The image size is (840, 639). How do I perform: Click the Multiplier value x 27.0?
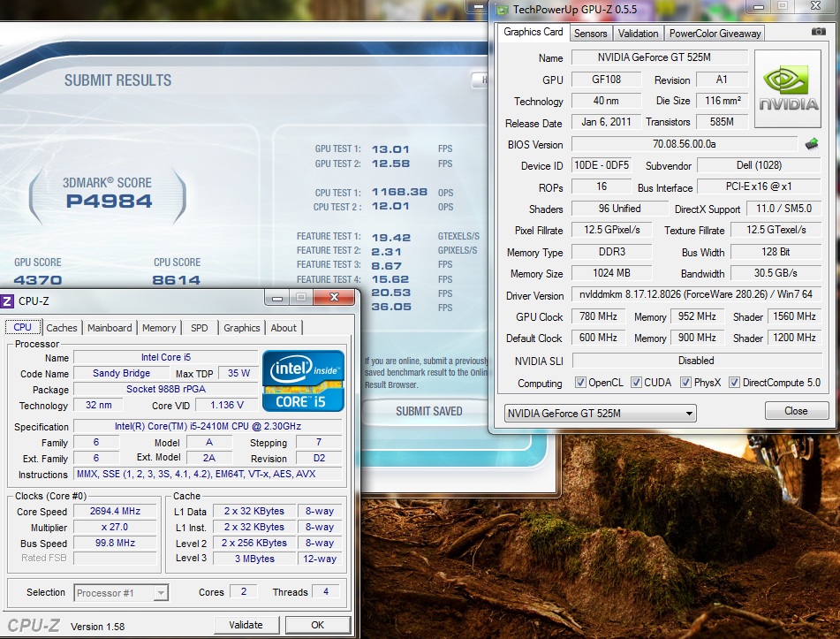point(115,527)
